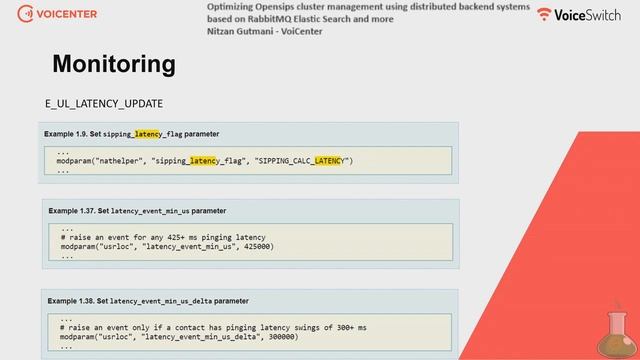Click the Voicenter logo
This screenshot has width=640, height=360.
coord(57,14)
